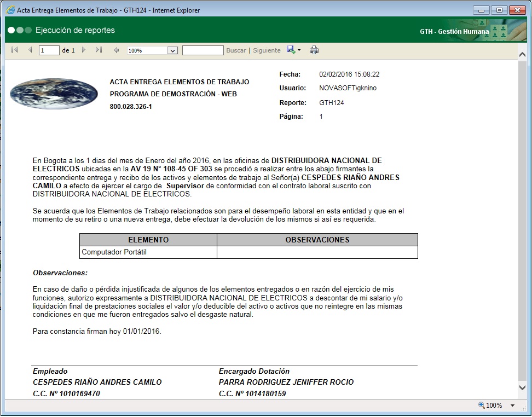Click the zoom magnifier in the status bar
This screenshot has width=532, height=417.
[481, 406]
